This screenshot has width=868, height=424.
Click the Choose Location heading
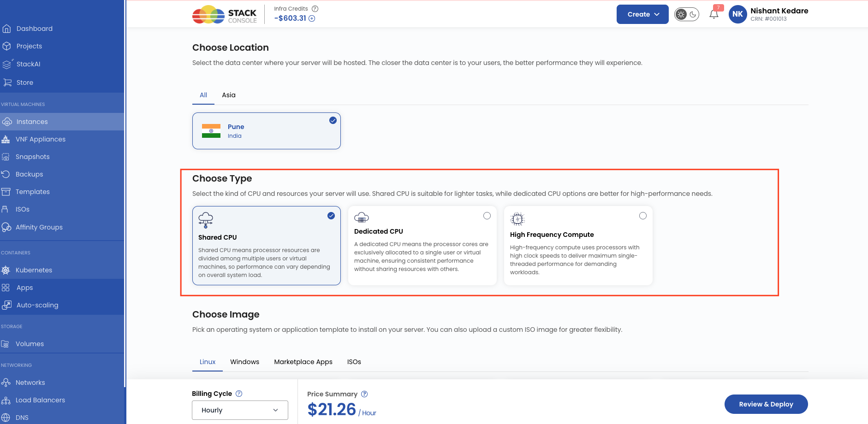click(x=231, y=47)
